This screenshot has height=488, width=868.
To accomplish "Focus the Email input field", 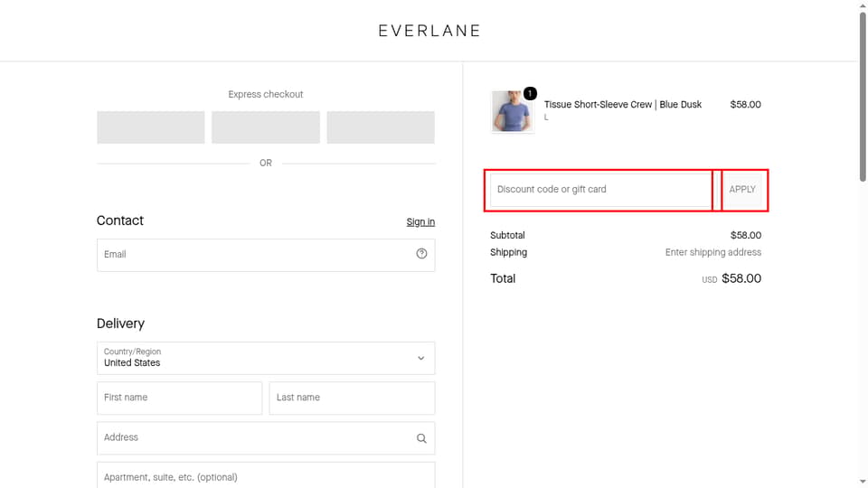I will click(266, 255).
